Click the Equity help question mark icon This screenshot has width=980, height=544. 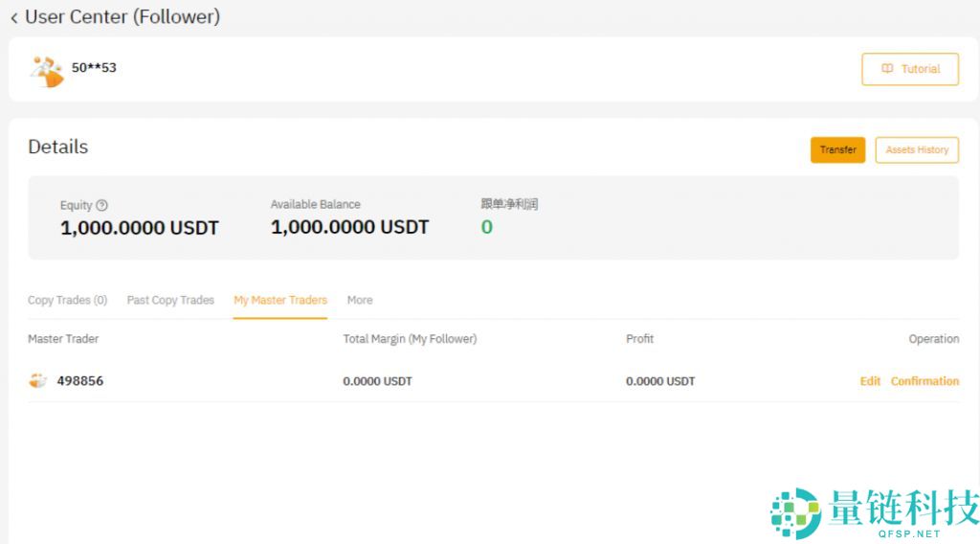(102, 205)
